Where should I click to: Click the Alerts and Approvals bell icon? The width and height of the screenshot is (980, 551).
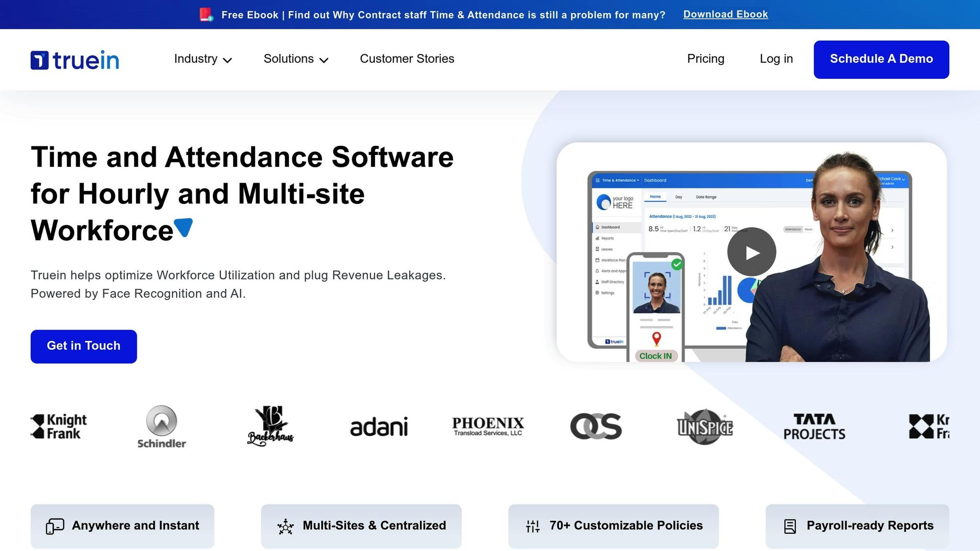pyautogui.click(x=597, y=271)
